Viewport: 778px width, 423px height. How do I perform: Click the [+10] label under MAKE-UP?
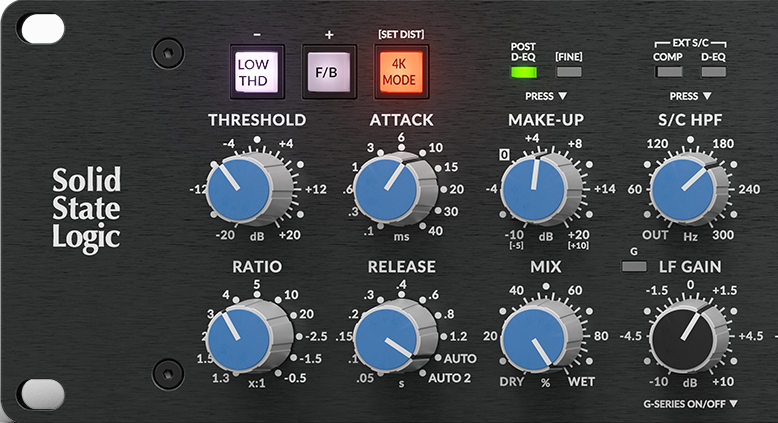(x=579, y=246)
